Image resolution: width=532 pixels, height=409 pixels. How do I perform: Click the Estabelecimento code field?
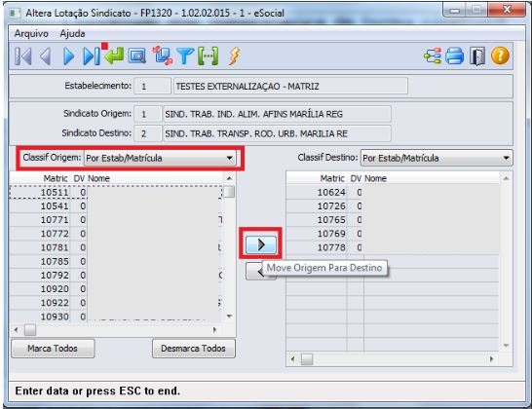[x=152, y=86]
